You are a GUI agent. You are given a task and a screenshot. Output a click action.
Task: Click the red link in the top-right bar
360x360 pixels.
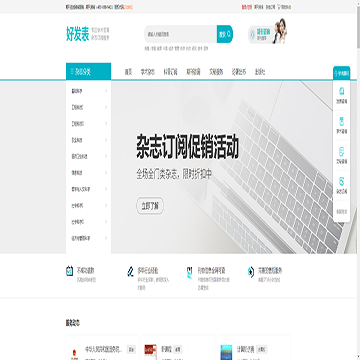(247, 7)
